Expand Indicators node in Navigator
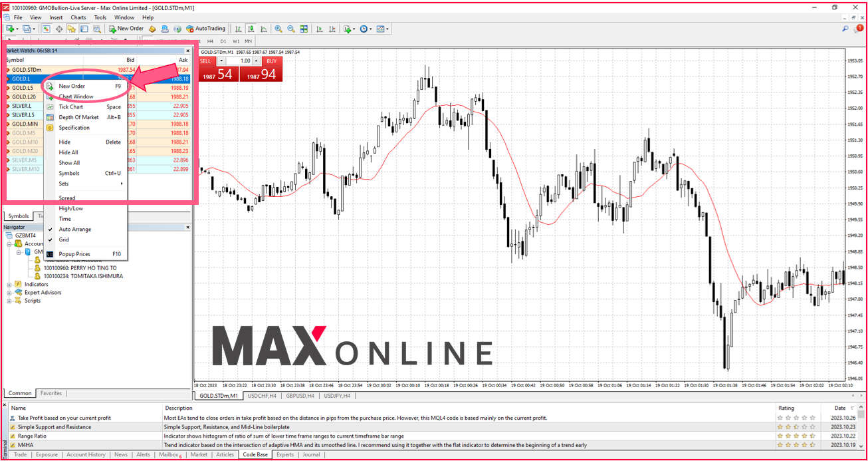868x461 pixels. click(x=9, y=285)
